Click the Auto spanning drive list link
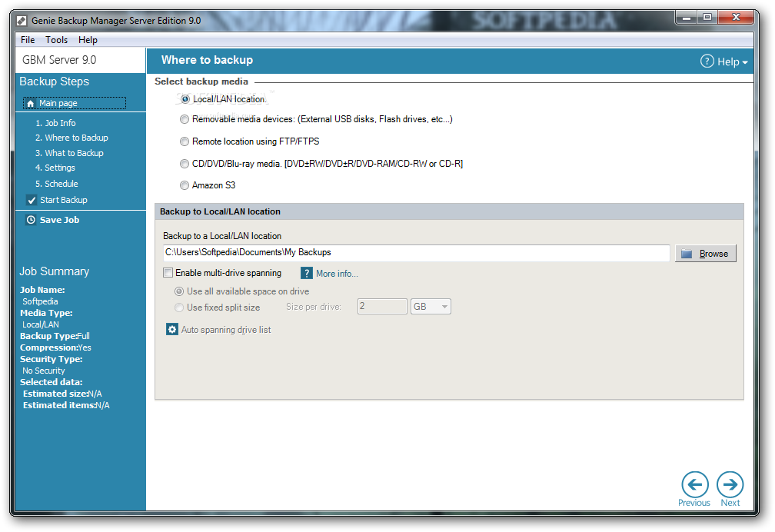The width and height of the screenshot is (775, 532). (226, 330)
